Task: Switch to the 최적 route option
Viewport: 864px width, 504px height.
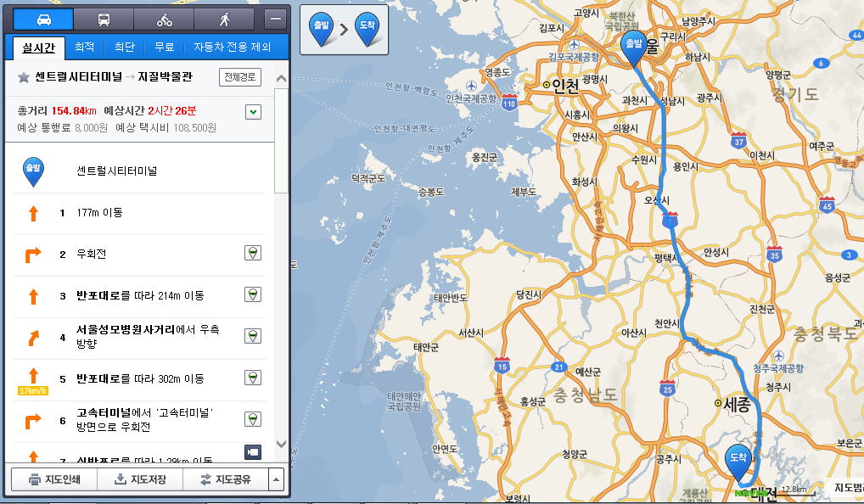Action: click(84, 48)
